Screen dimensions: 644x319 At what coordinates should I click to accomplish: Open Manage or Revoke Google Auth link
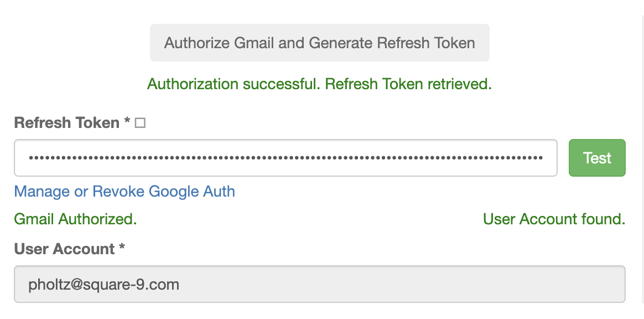pos(124,192)
